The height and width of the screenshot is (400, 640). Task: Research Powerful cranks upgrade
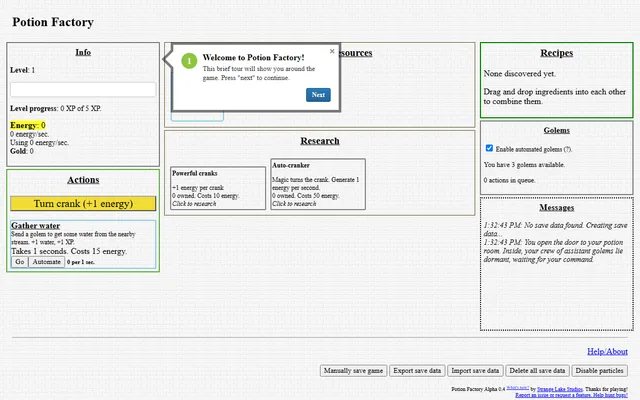[x=218, y=188]
